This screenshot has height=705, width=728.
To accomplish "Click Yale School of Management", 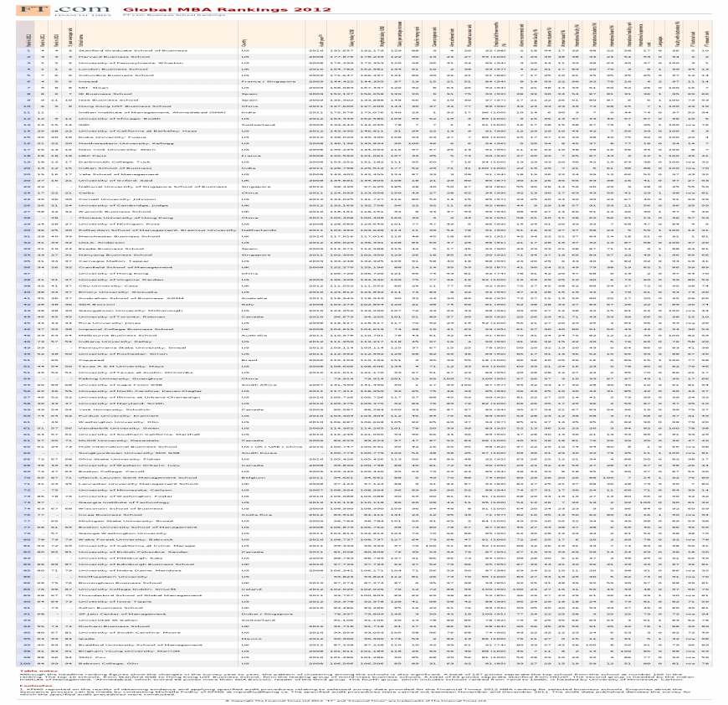I will [x=118, y=174].
